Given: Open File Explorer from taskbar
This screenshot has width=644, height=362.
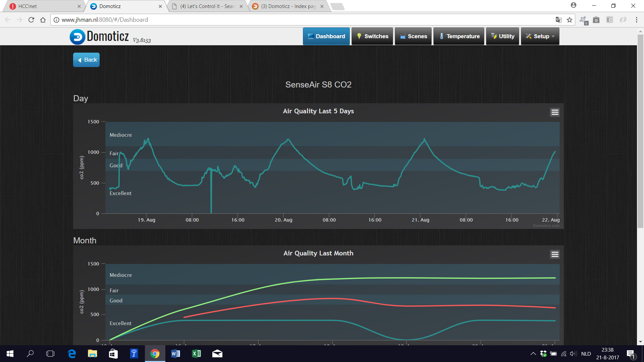Looking at the screenshot, I should pyautogui.click(x=93, y=354).
